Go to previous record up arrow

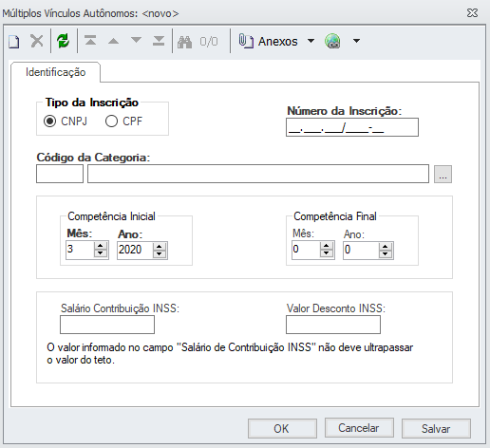pos(113,41)
